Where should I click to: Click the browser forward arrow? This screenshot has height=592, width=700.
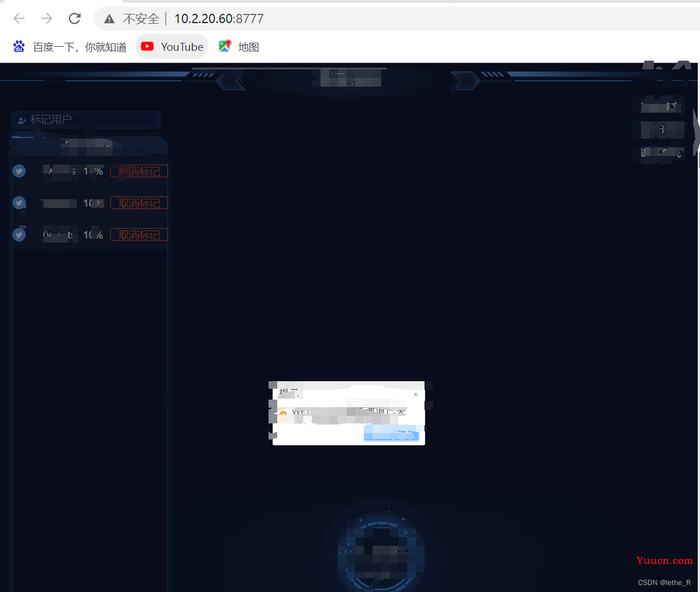click(47, 18)
